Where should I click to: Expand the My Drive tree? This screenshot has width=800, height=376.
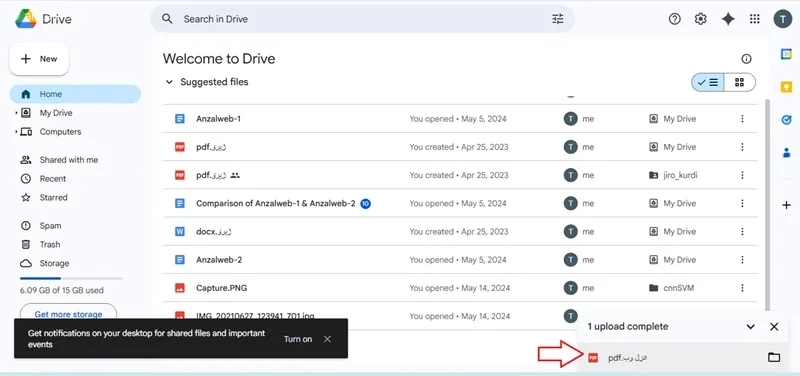(x=16, y=113)
